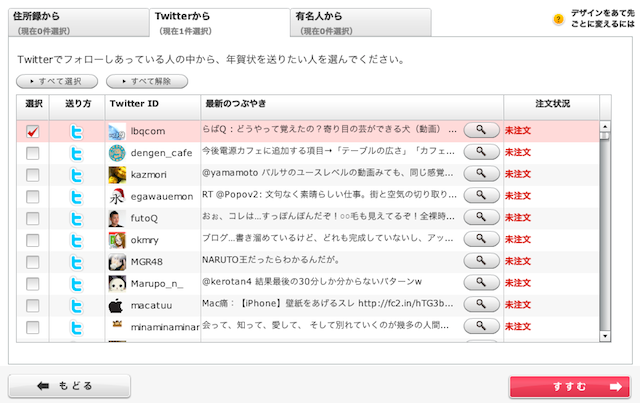
Task: Click the username text kazmori
Action: [149, 175]
